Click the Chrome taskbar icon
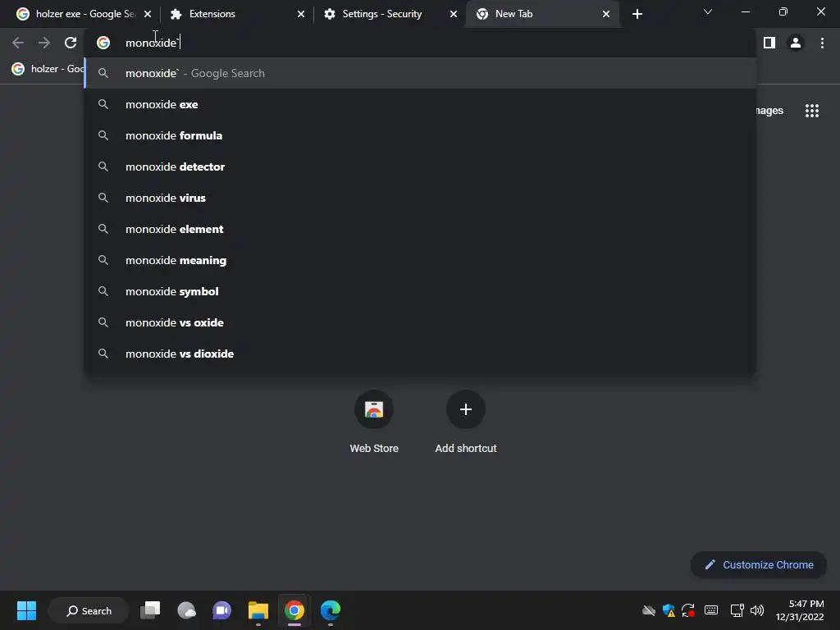 [x=294, y=610]
